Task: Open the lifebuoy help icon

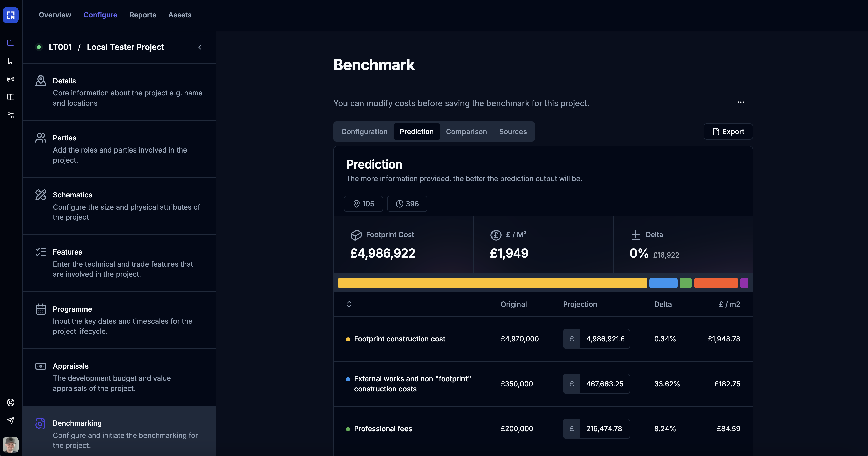Action: coord(10,402)
